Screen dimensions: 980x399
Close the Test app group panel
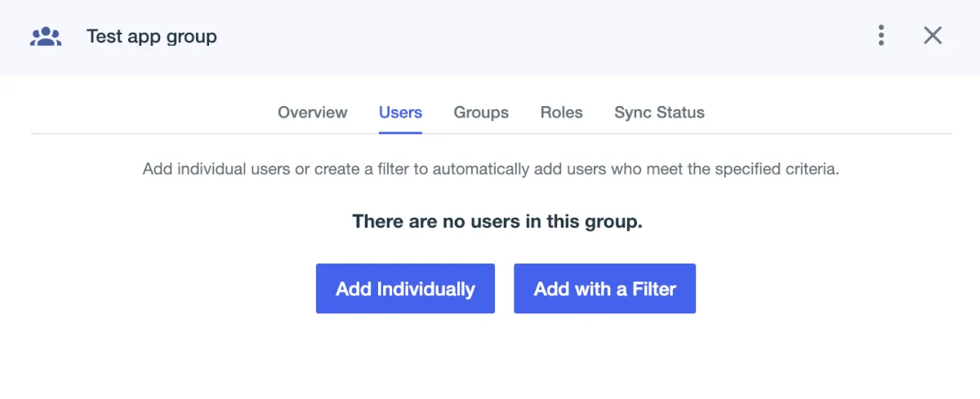coord(933,36)
